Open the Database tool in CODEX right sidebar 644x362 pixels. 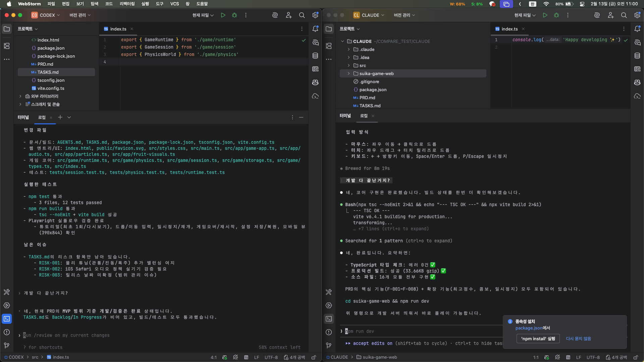coord(315,56)
